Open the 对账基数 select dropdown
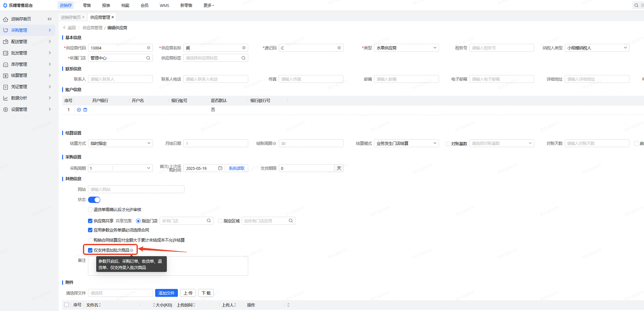Image resolution: width=644 pixels, height=311 pixels. click(501, 143)
